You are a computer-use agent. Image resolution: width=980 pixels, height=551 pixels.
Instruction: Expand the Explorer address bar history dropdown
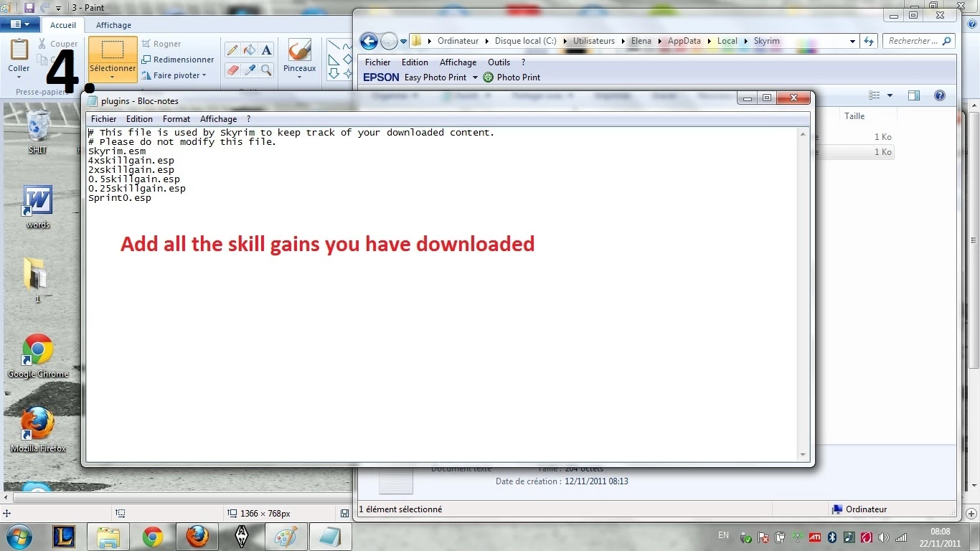coord(852,41)
